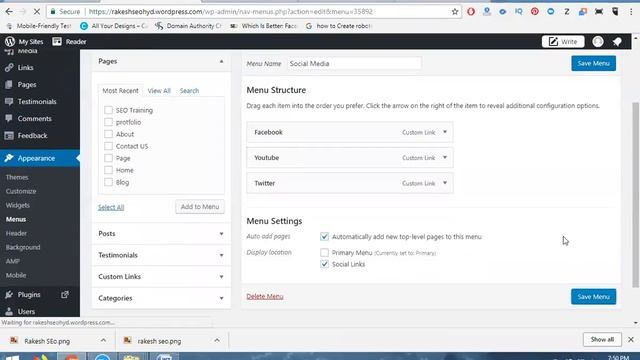Collapse the Pages panel
Image resolution: width=640 pixels, height=360 pixels.
pyautogui.click(x=221, y=61)
